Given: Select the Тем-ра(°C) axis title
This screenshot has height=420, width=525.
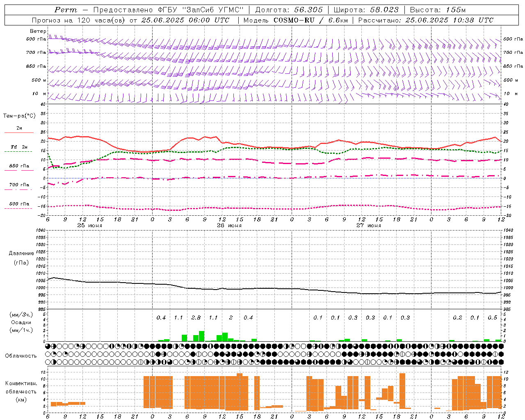Looking at the screenshot, I should (x=19, y=116).
